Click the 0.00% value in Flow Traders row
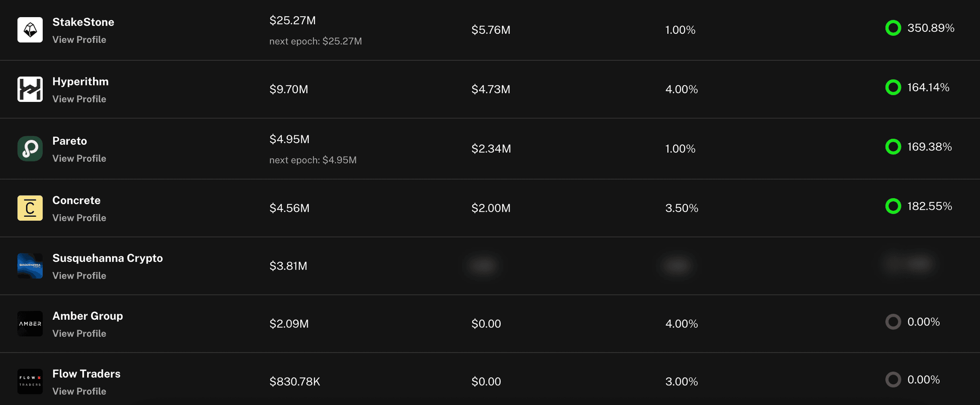980x405 pixels. pyautogui.click(x=924, y=380)
